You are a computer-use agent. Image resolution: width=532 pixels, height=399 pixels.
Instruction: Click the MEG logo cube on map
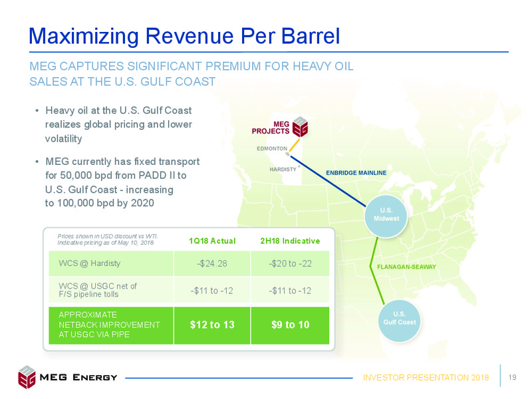coord(301,127)
